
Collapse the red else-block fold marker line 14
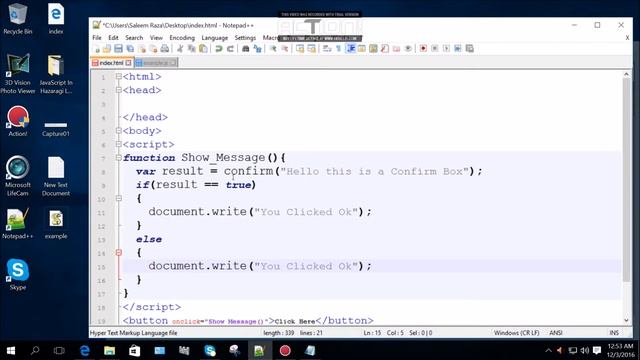[x=118, y=253]
